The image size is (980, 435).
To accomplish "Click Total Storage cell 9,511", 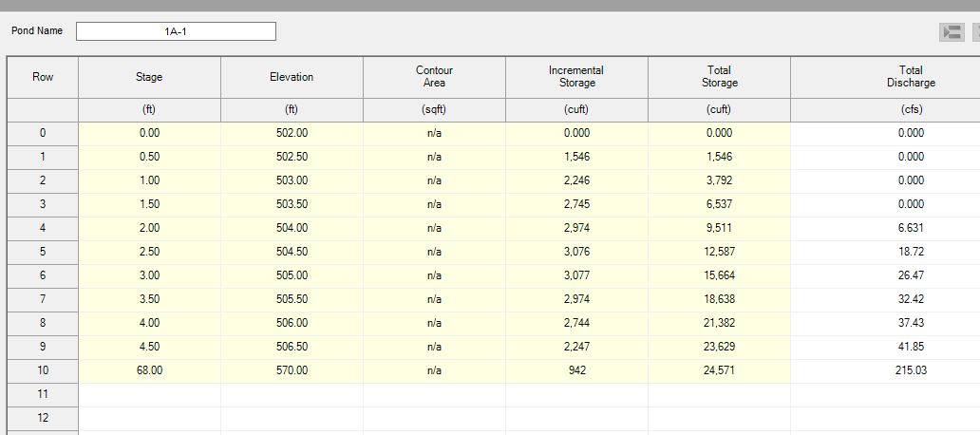I will [x=720, y=228].
